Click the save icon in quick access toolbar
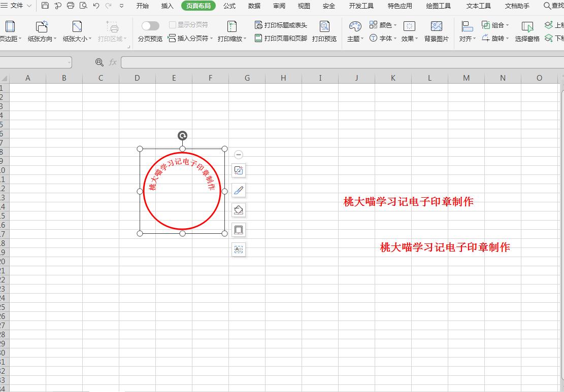Screen dimensions: 564x392 coord(45,6)
